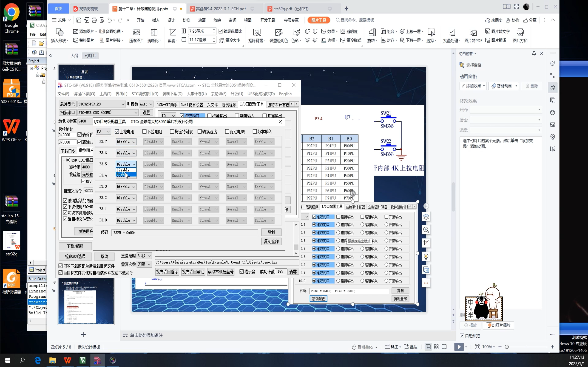Click the 复制 button next to code

pyautogui.click(x=271, y=232)
